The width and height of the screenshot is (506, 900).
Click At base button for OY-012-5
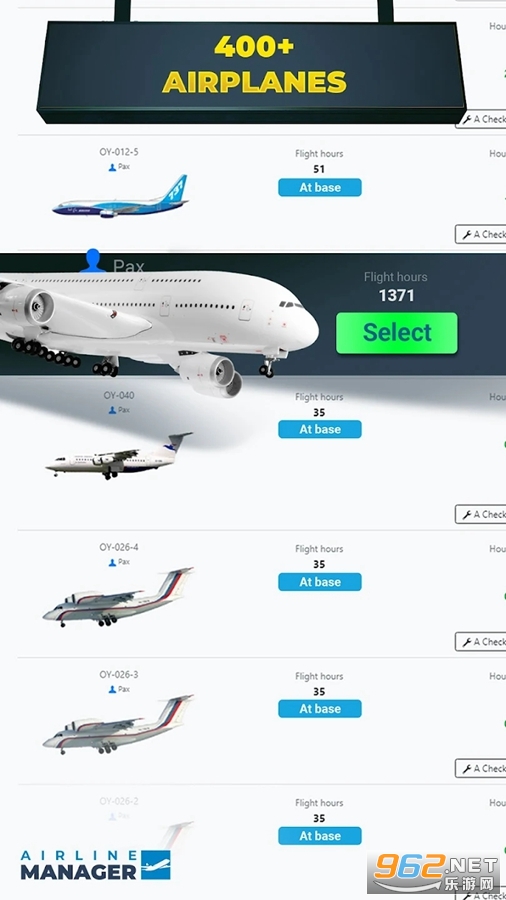coord(320,187)
